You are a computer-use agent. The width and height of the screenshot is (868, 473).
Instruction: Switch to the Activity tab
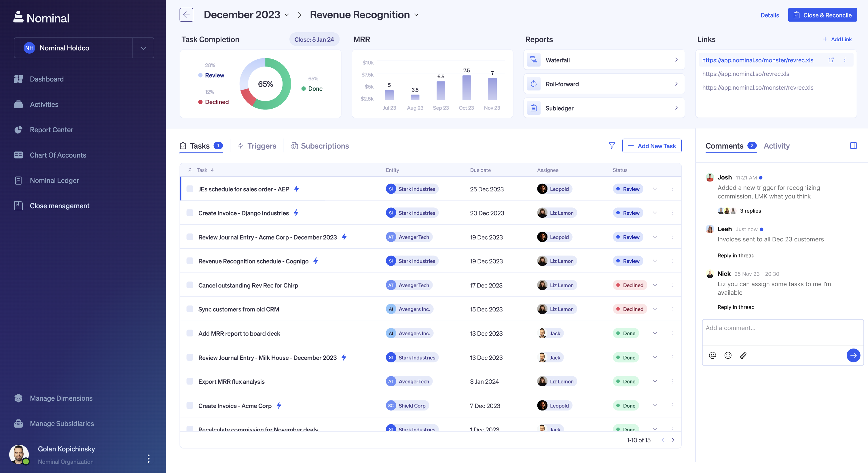(x=776, y=146)
